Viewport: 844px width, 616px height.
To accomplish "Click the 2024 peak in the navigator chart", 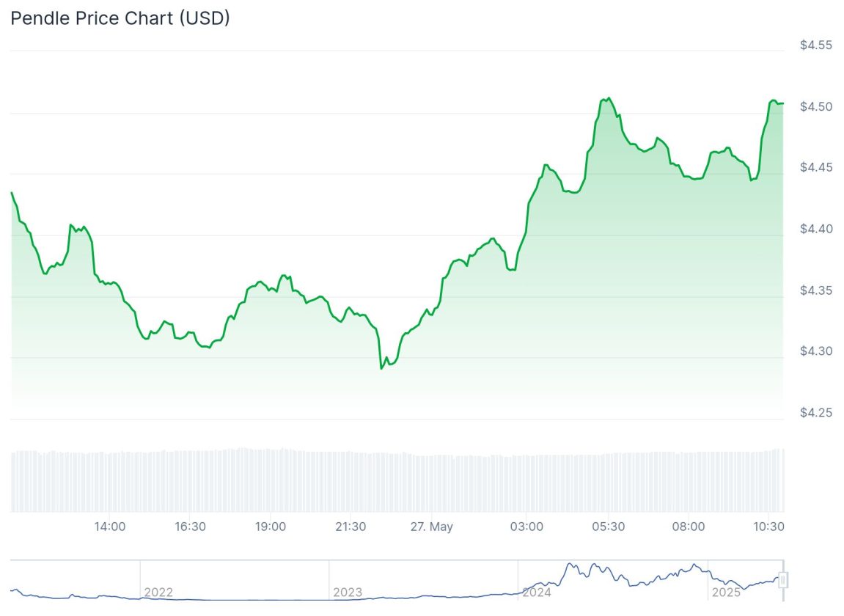I will pyautogui.click(x=569, y=565).
